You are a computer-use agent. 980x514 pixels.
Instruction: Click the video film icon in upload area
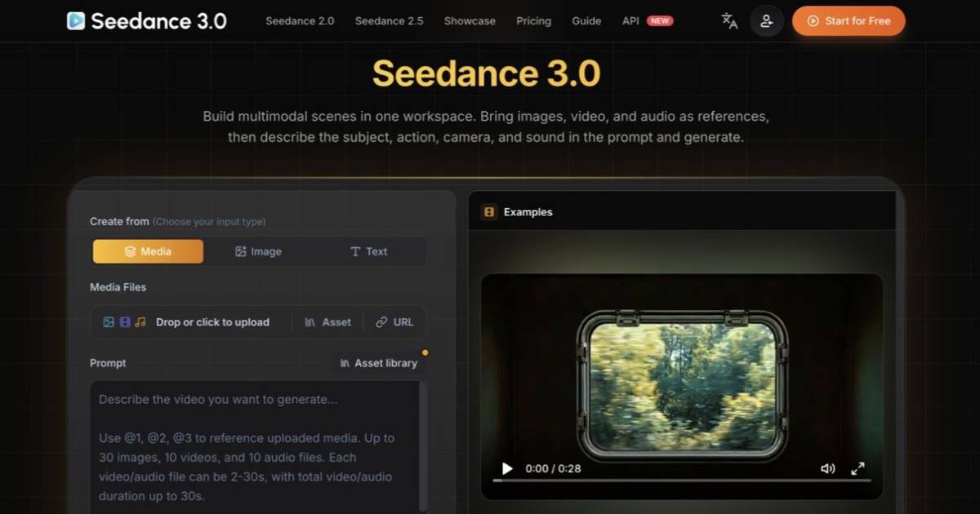125,322
